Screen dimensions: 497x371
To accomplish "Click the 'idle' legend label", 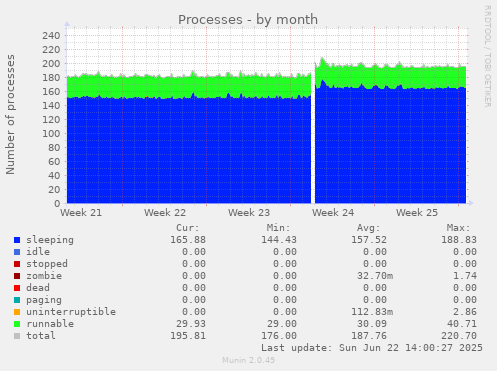I will (38, 252).
